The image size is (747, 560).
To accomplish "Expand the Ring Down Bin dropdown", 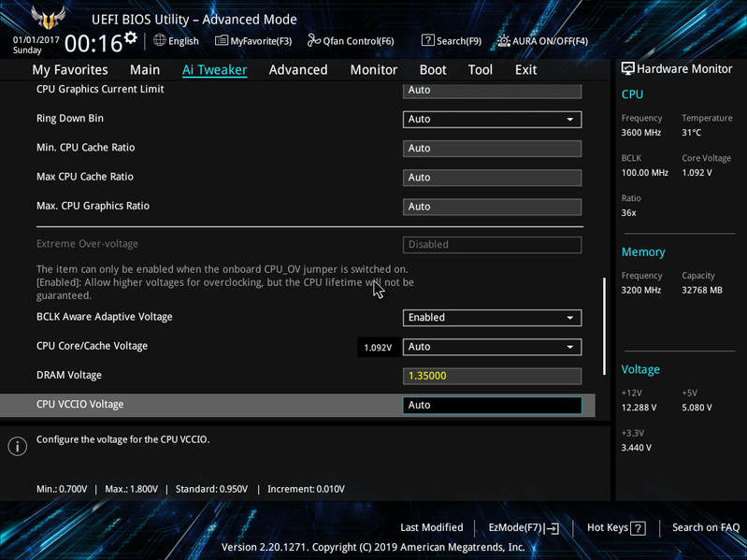I will (492, 119).
